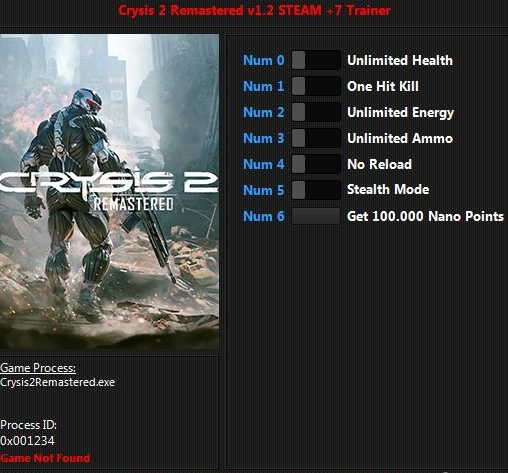Click the Num 5 hotkey label
The width and height of the screenshot is (508, 473).
click(x=264, y=190)
